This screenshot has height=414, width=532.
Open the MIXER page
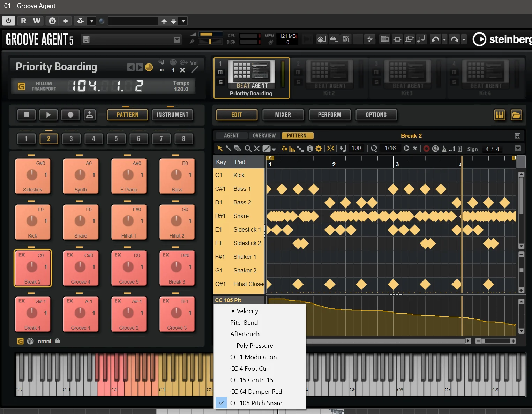(283, 115)
